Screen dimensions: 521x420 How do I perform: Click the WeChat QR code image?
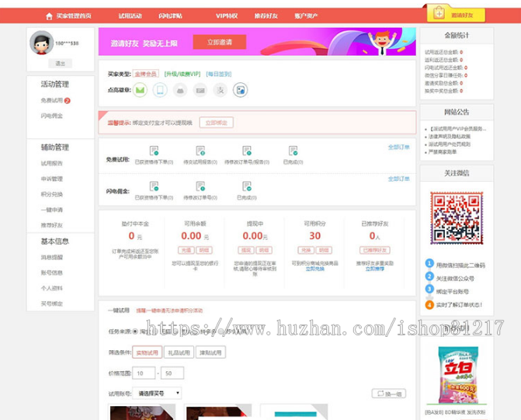(x=457, y=218)
